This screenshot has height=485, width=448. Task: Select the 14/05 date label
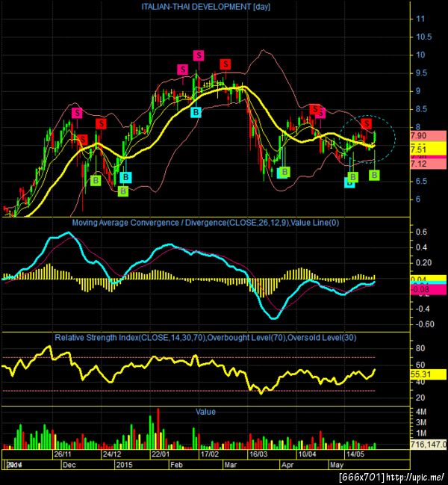pyautogui.click(x=355, y=454)
